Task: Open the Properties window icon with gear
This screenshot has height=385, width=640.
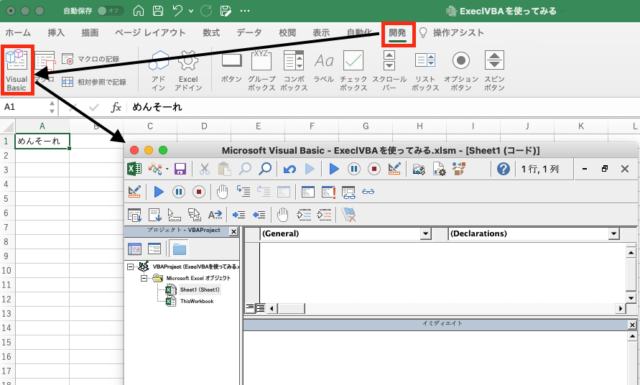Action: coord(439,169)
